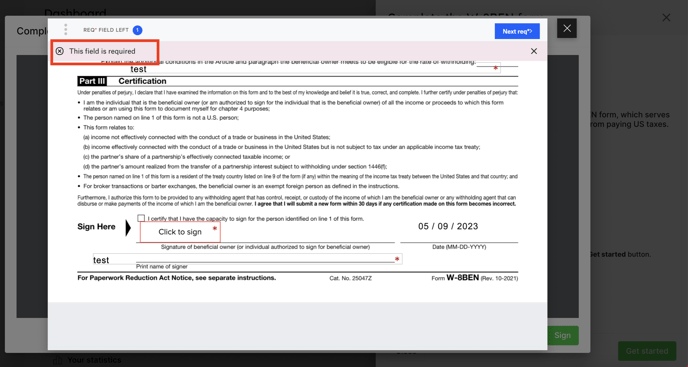Click the required fields left counter badge
The width and height of the screenshot is (688, 367).
point(137,30)
